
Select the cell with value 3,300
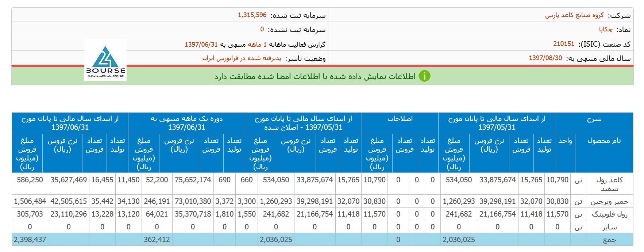(247, 201)
